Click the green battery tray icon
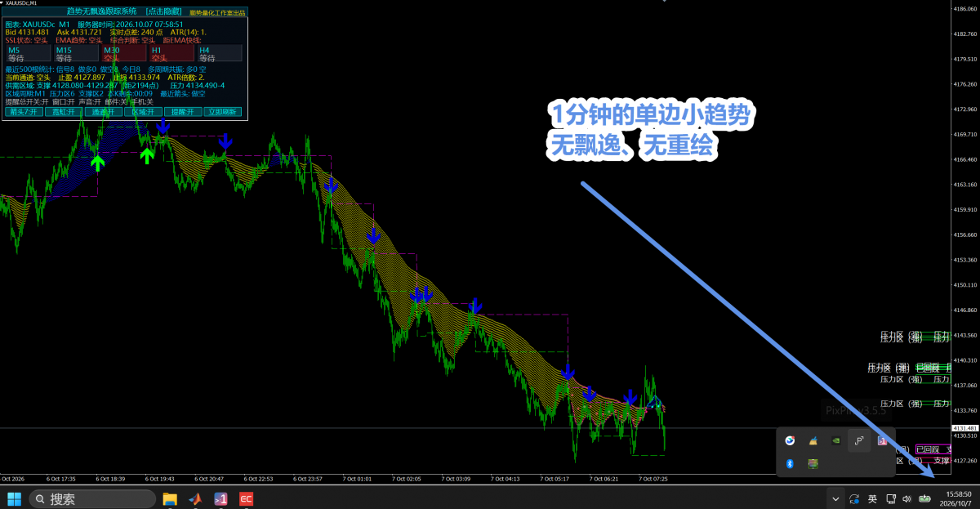Screen dimensions: 980x509 click(x=924, y=498)
